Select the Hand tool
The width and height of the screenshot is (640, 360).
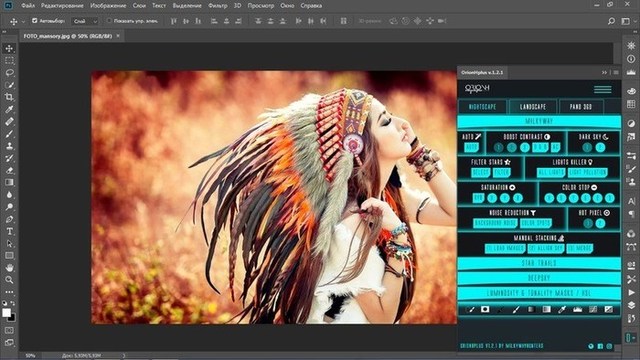click(x=9, y=268)
